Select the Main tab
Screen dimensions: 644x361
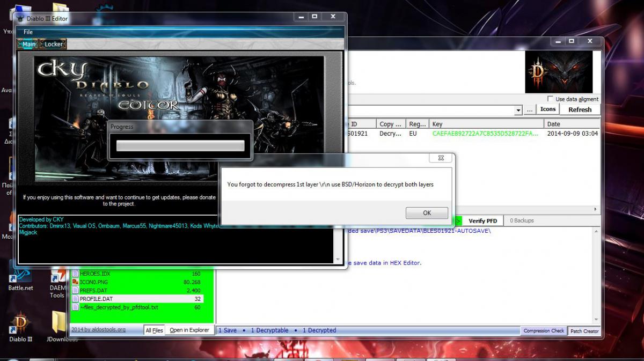click(x=28, y=45)
